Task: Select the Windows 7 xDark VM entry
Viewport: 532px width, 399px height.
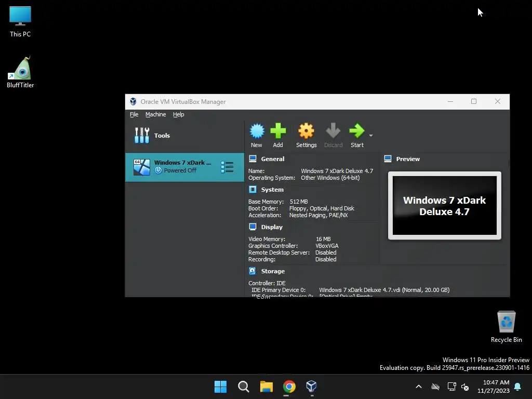Action: [184, 167]
